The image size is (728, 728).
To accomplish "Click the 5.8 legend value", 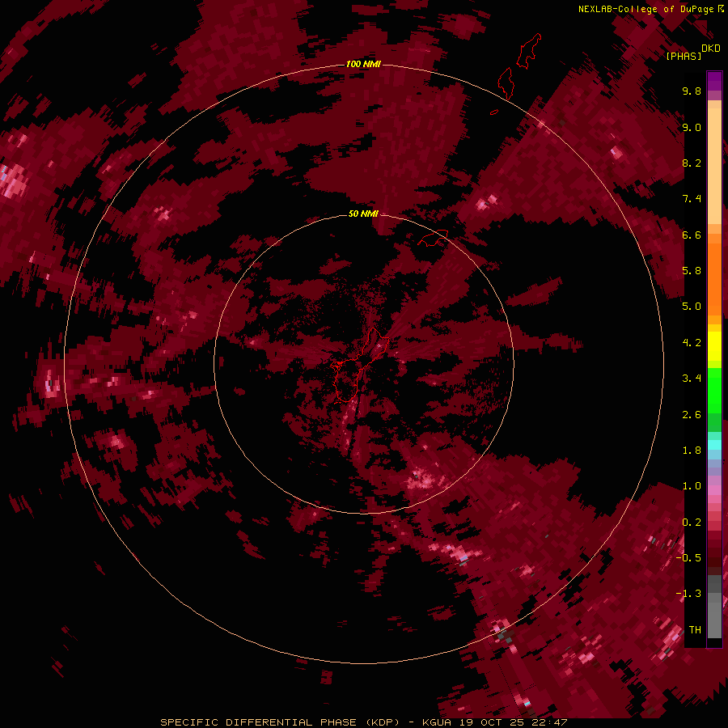I will [x=692, y=271].
